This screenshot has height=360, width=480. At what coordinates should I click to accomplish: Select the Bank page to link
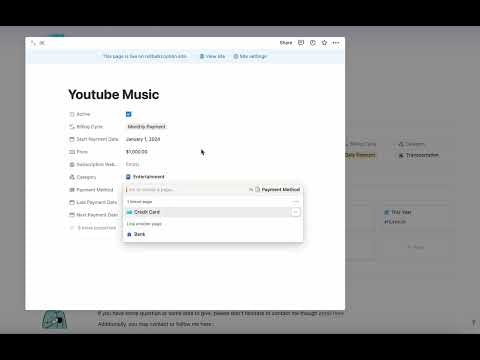213,234
